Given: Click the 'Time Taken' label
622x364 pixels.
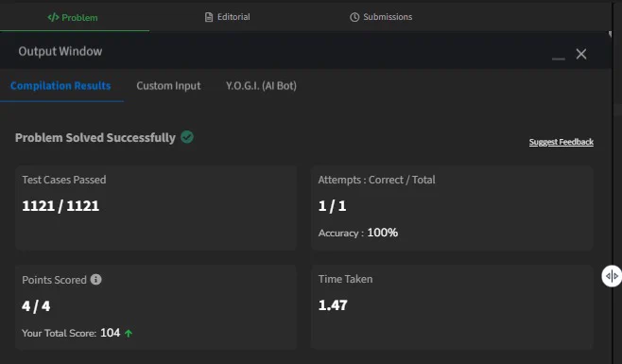Looking at the screenshot, I should coord(346,279).
